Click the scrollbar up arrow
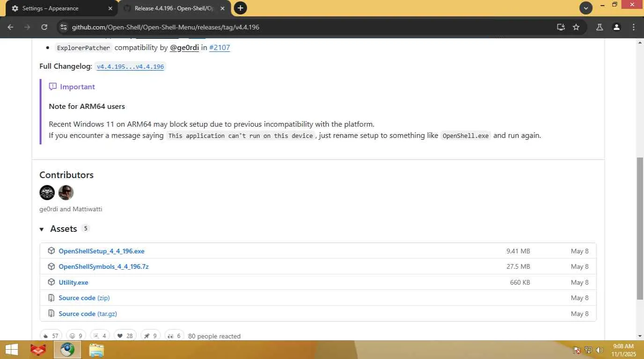Image resolution: width=644 pixels, height=359 pixels. tap(640, 43)
